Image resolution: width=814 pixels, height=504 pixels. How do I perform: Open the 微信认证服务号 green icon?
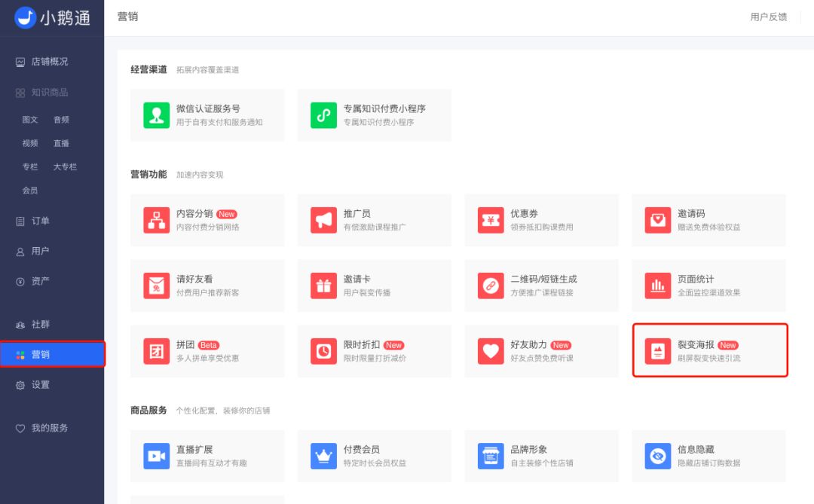tap(156, 115)
